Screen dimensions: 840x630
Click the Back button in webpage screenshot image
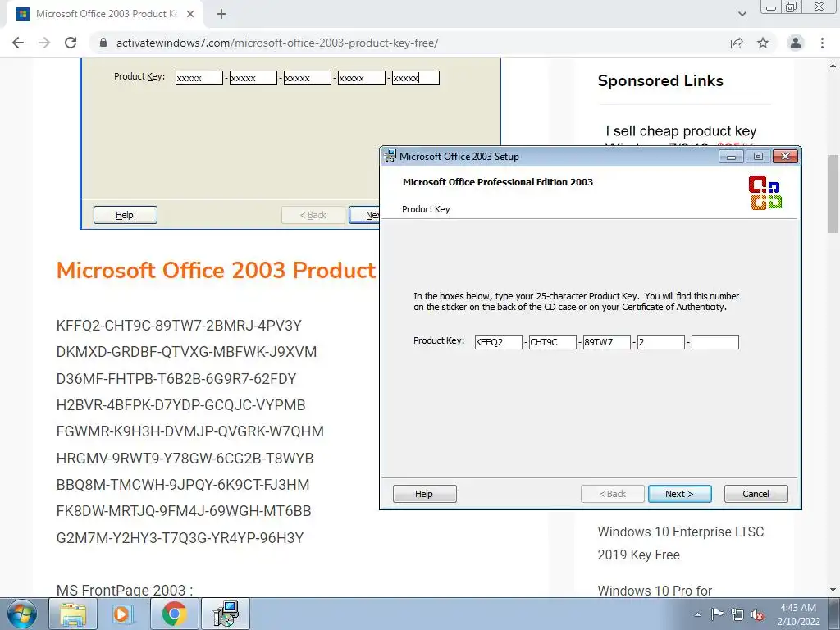click(x=313, y=215)
